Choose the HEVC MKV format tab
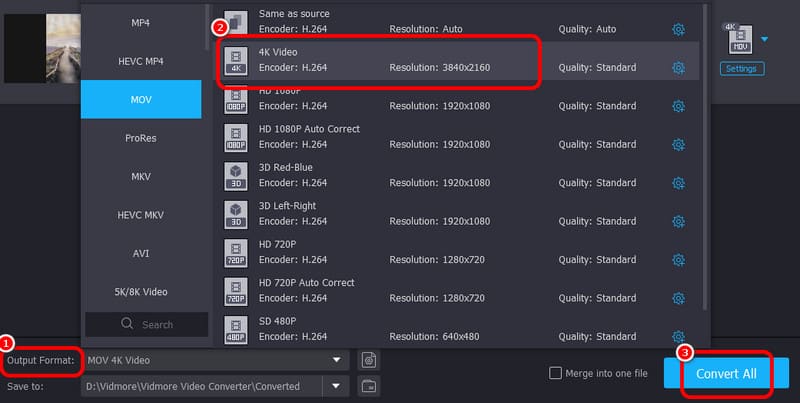Image resolution: width=800 pixels, height=403 pixels. point(141,215)
